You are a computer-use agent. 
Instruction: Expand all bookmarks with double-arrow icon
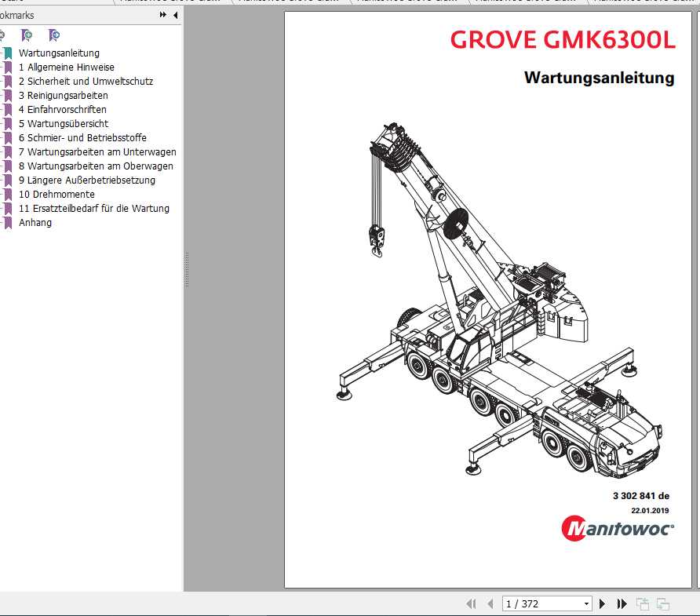tap(163, 15)
